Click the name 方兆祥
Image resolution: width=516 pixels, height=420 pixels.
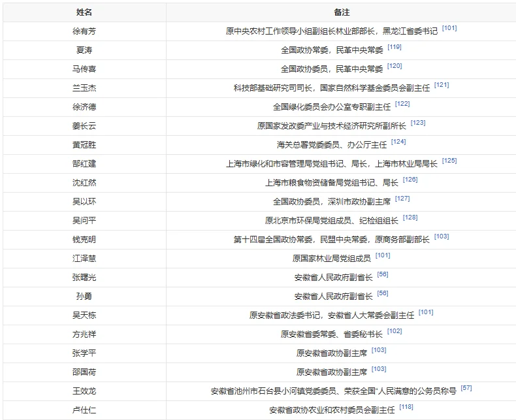(84, 334)
